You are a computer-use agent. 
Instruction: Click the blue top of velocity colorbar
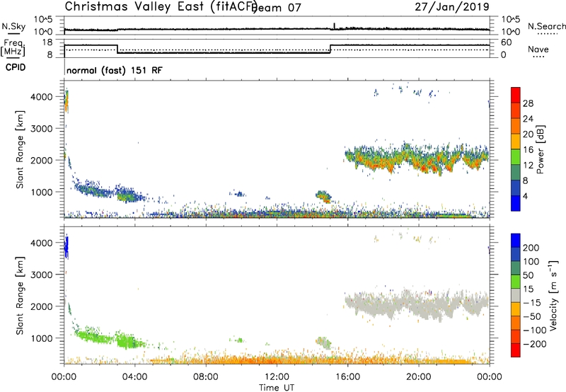coord(516,241)
